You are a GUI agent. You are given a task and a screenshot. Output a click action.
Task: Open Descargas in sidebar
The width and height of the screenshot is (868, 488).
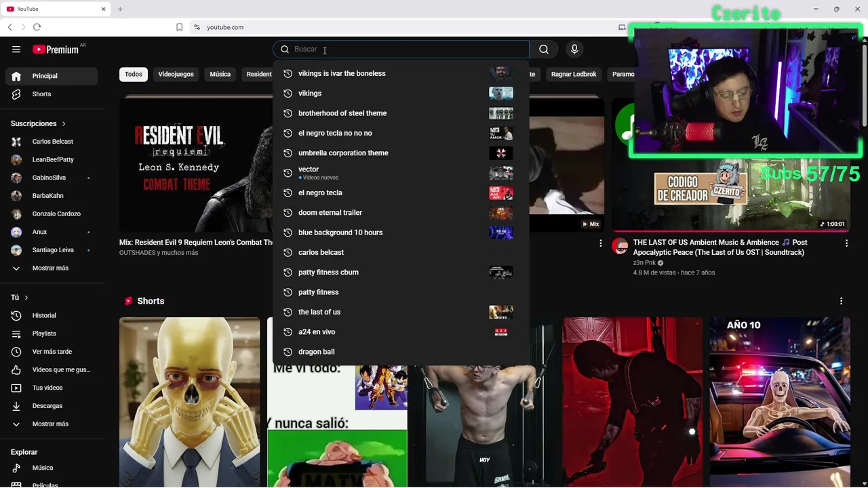coord(52,406)
